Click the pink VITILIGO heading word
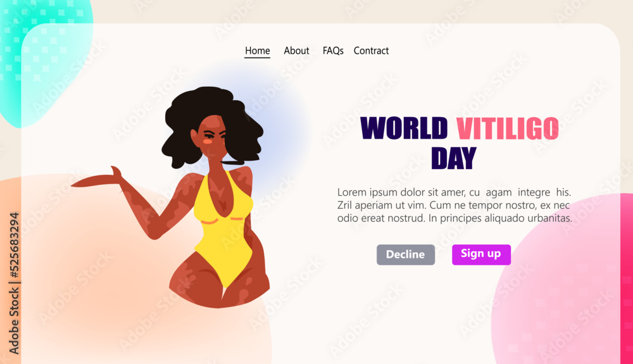 pos(508,129)
